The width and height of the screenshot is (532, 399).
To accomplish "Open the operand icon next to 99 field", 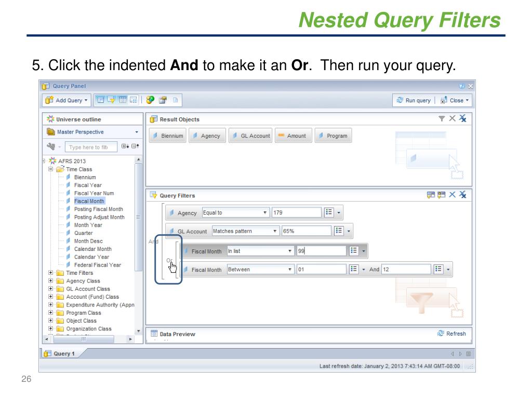I will pos(354,251).
